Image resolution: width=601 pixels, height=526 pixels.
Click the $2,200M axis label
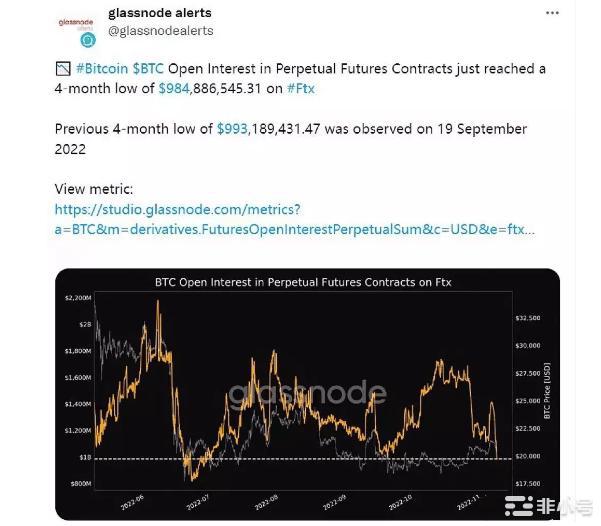78,298
